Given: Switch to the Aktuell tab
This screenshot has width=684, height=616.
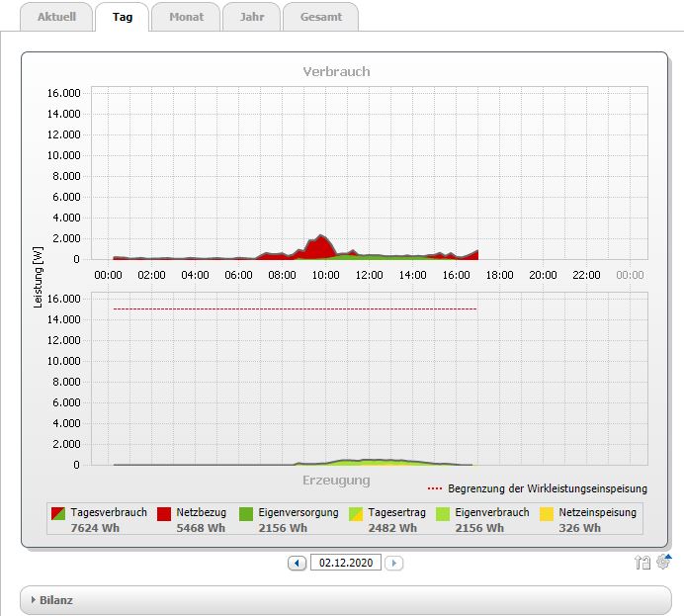Looking at the screenshot, I should pos(56,17).
